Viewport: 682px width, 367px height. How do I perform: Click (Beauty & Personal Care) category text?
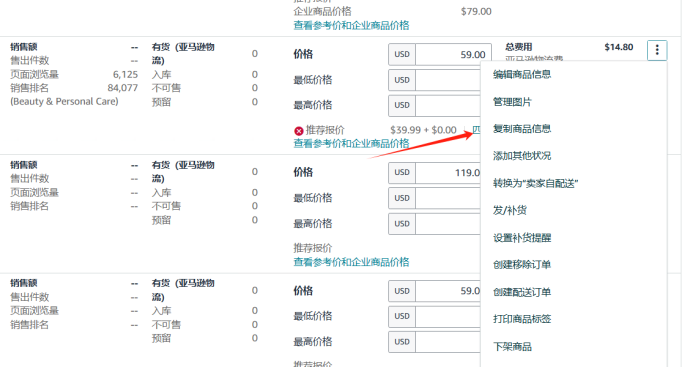tap(64, 102)
